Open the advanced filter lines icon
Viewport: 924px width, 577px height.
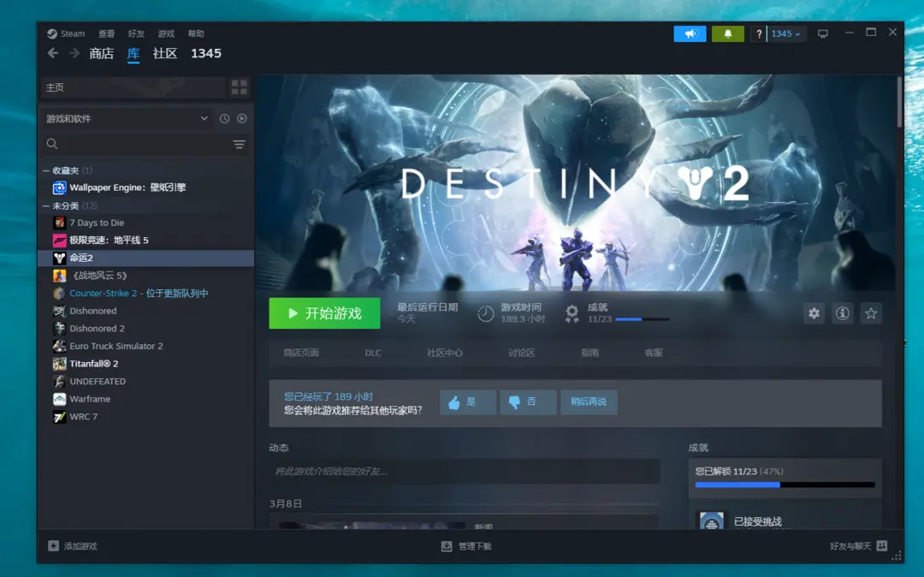click(x=240, y=145)
